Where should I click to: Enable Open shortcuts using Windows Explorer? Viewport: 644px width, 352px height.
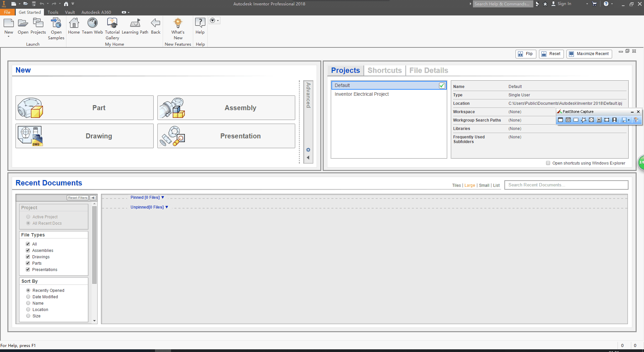tap(548, 163)
